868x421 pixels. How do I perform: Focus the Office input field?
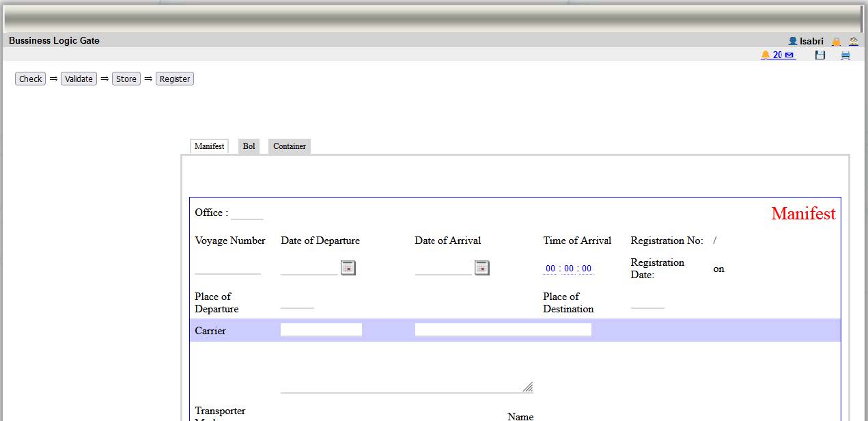(247, 214)
